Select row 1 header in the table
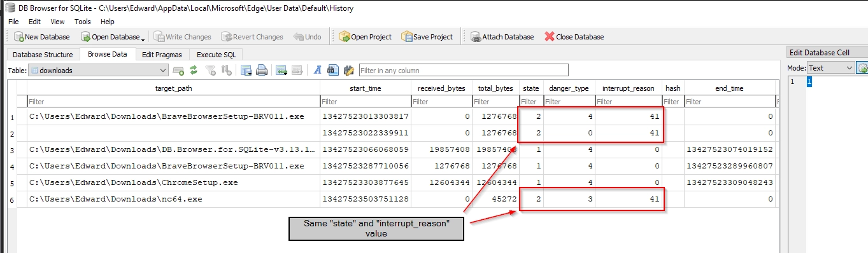Screen dimensions: 868x253 coord(13,117)
